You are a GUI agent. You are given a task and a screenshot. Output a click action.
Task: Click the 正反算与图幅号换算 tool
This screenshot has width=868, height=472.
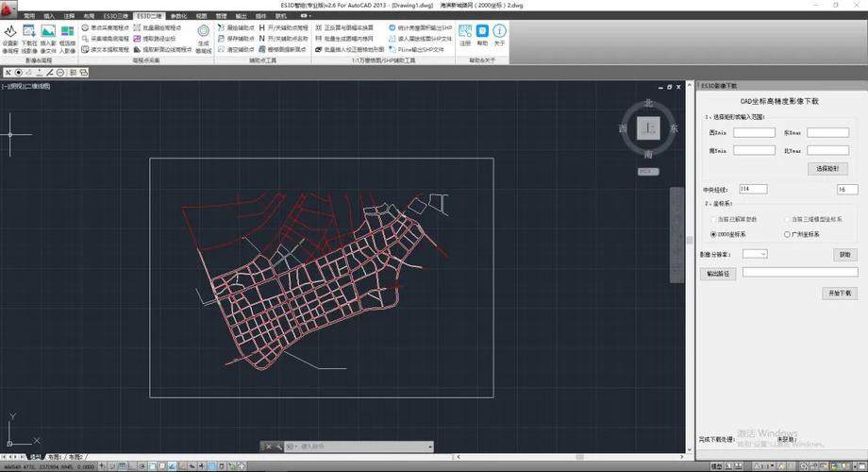[x=344, y=27]
